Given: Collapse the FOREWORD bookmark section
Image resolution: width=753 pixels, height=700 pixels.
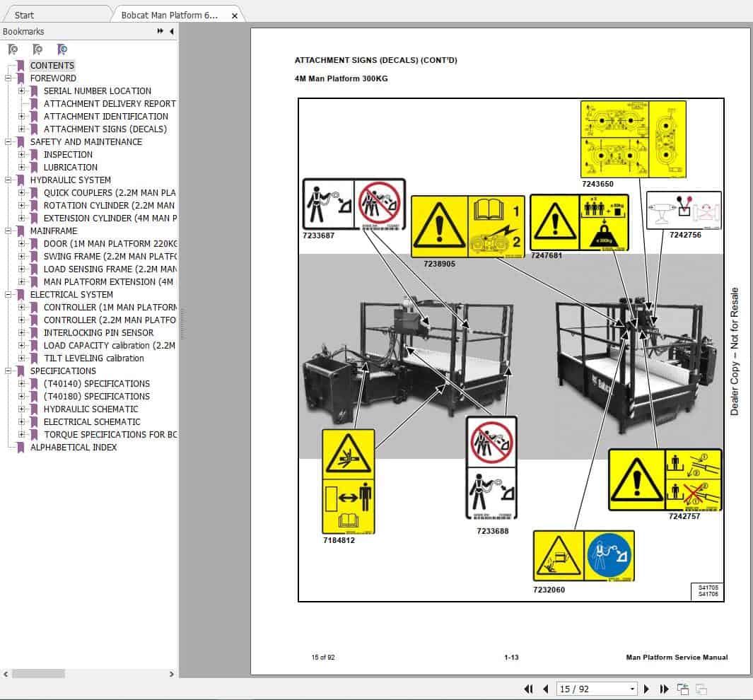Looking at the screenshot, I should point(7,78).
